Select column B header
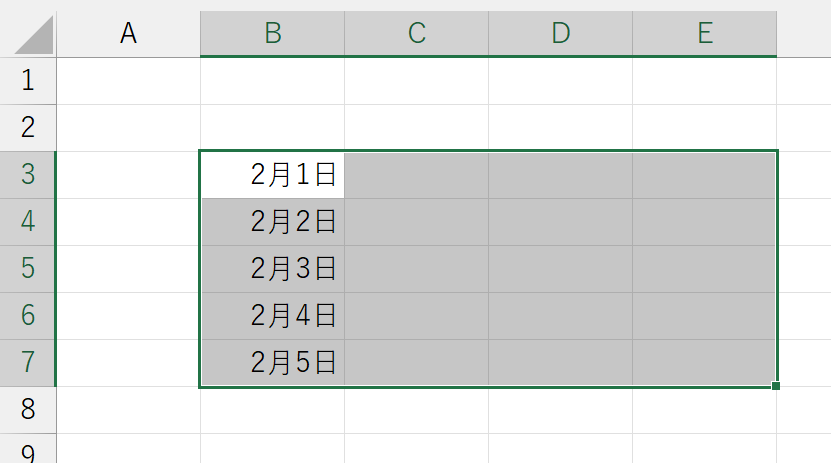 click(272, 33)
